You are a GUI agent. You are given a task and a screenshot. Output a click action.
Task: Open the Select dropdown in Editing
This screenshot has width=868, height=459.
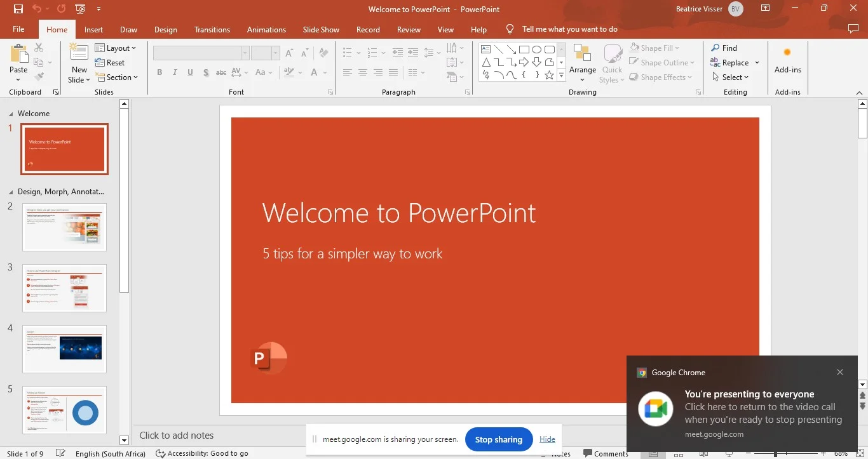[x=730, y=77]
